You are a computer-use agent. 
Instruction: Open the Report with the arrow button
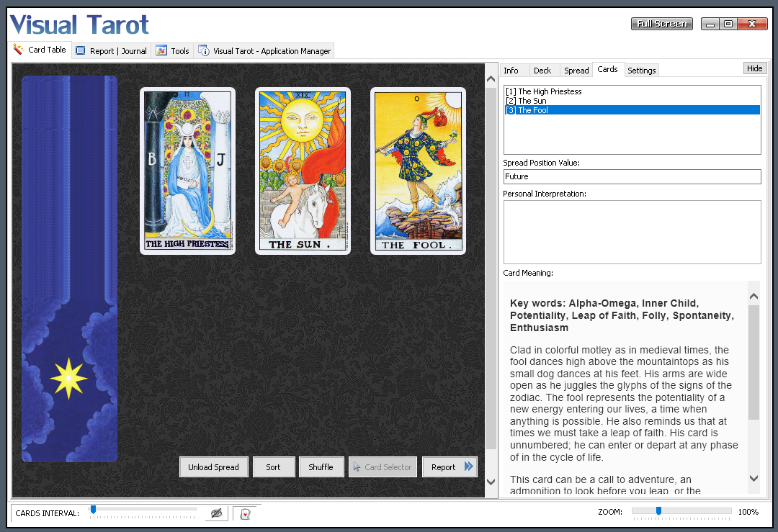pyautogui.click(x=450, y=467)
